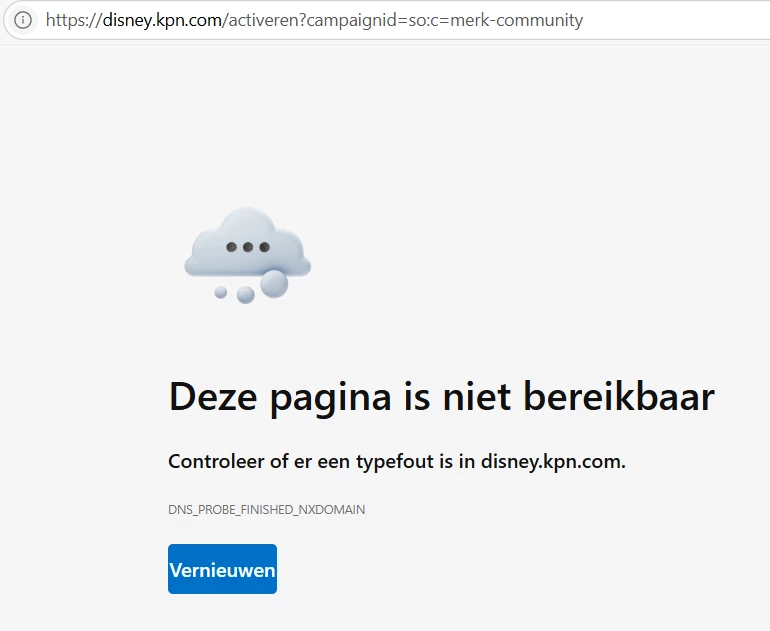Click the text 'Controleer of er een typefout'

302,462
